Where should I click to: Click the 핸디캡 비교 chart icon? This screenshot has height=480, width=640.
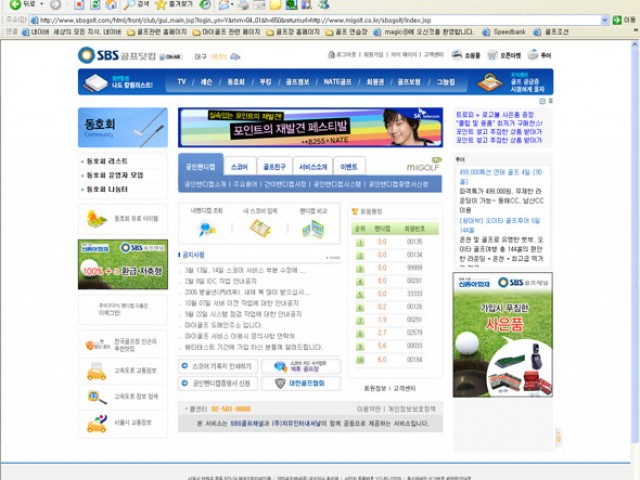pos(313,229)
